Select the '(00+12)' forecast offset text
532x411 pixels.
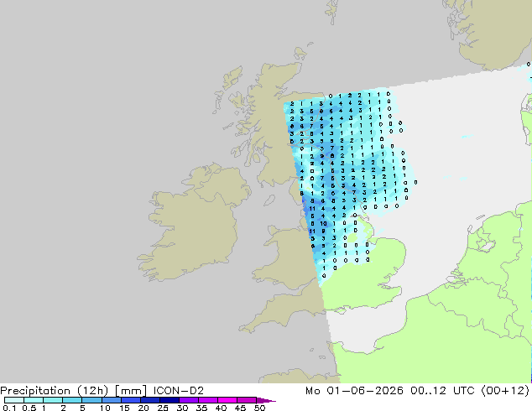click(x=505, y=391)
